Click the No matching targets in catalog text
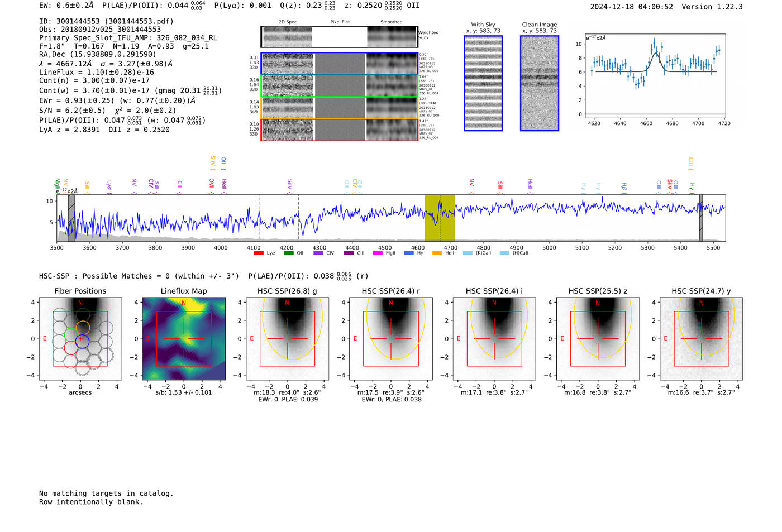Viewport: 782px width, 532px height. coord(106,493)
